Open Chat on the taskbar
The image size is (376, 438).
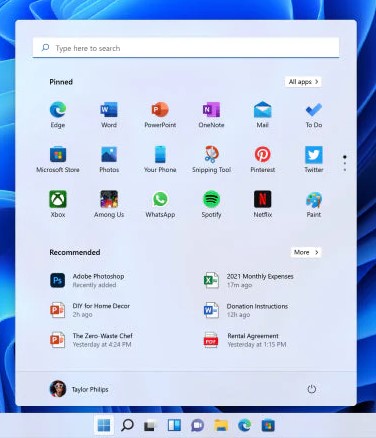(x=198, y=425)
